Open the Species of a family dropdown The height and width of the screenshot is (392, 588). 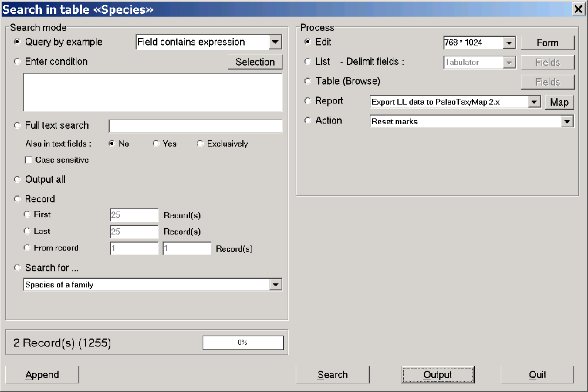276,285
